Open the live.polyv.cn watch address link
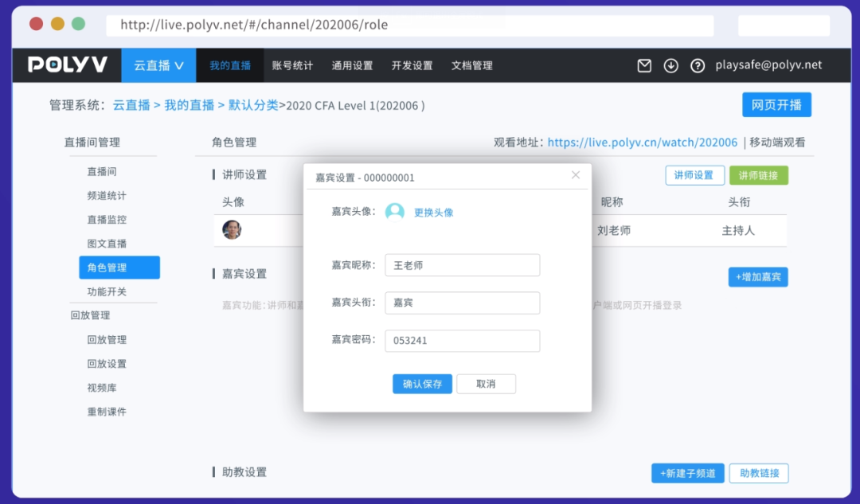Screen dimensions: 860x504 click(x=643, y=143)
